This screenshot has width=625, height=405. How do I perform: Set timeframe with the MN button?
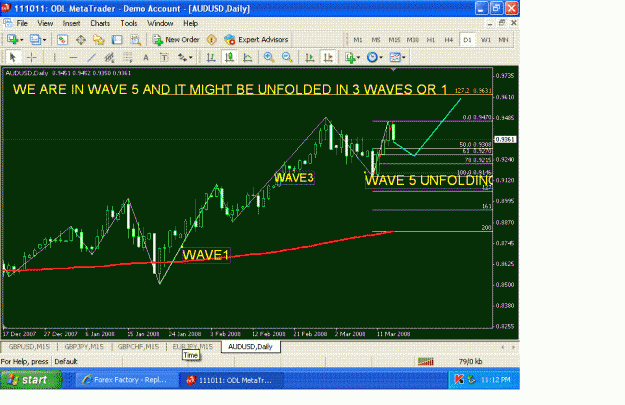point(503,39)
